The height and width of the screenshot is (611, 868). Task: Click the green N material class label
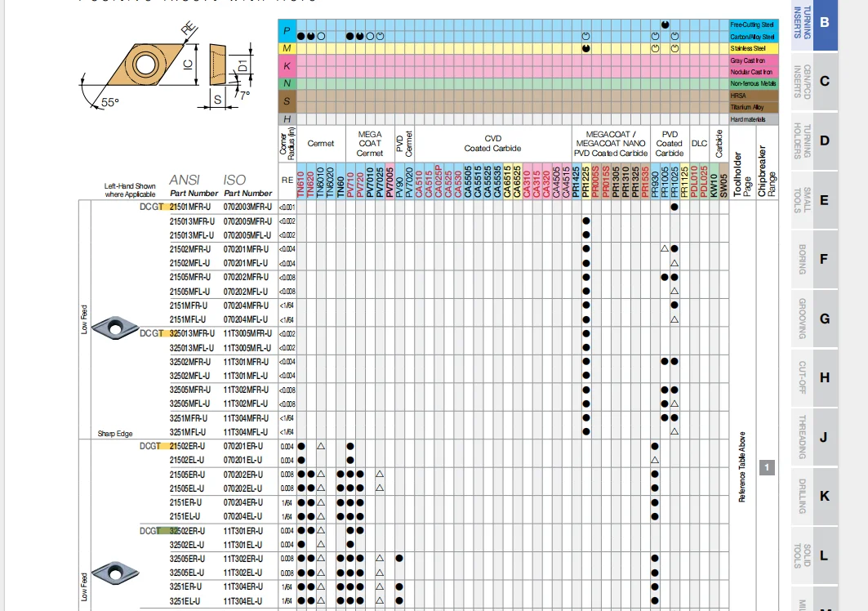click(287, 83)
